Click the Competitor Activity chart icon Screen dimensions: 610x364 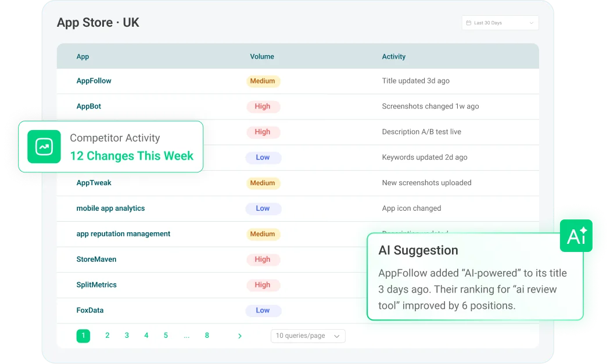tap(44, 147)
